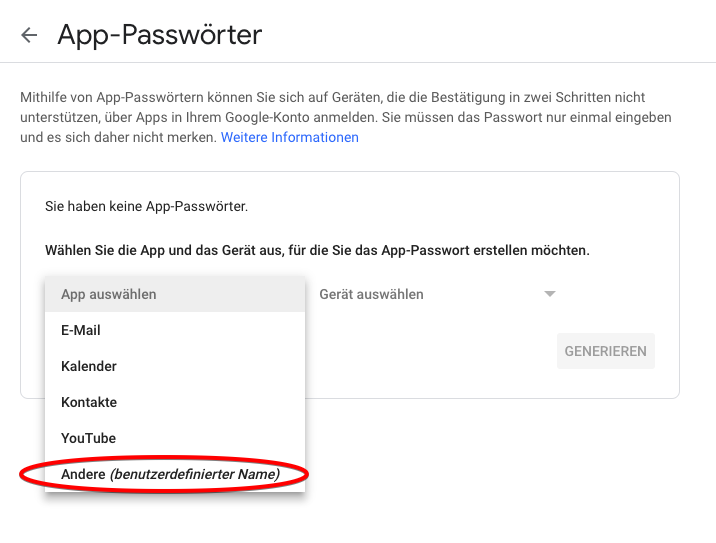The width and height of the screenshot is (716, 543).
Task: Click the Gerät auswählen dropdown arrow
Action: (x=549, y=294)
